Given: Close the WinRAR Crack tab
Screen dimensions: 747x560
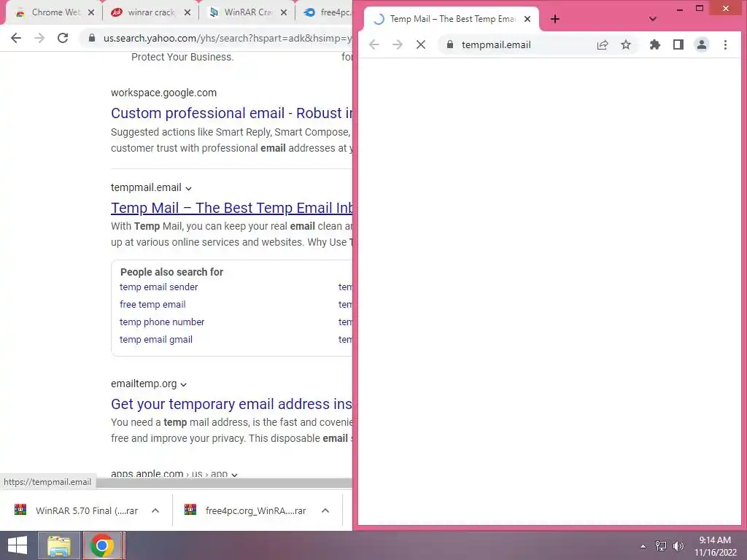Looking at the screenshot, I should coord(284,12).
